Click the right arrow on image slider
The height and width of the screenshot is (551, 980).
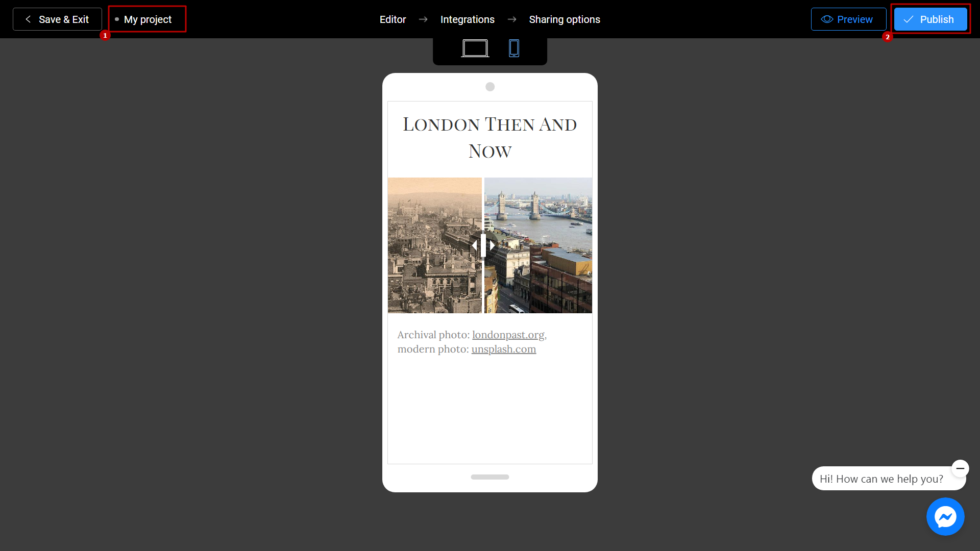pos(492,245)
